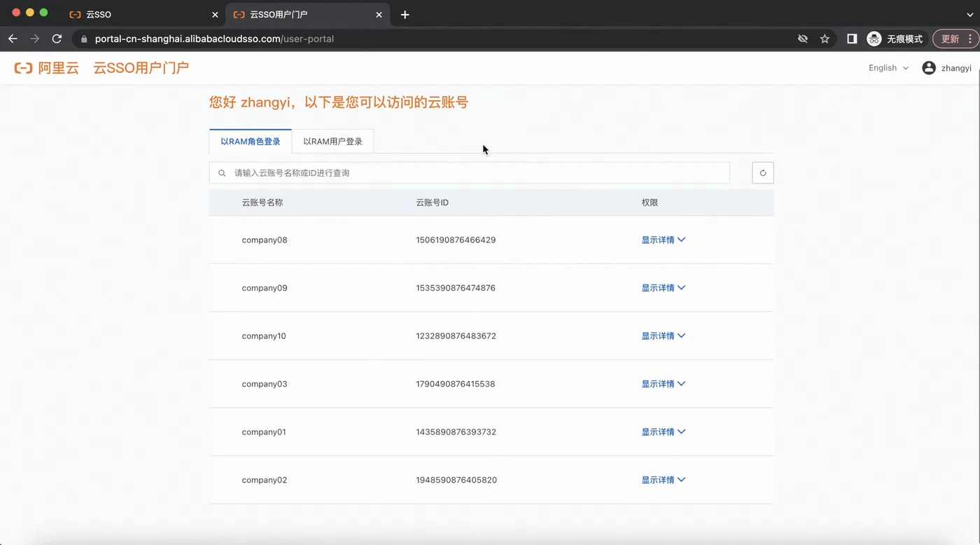Expand 显示详情 for company08

(x=663, y=240)
